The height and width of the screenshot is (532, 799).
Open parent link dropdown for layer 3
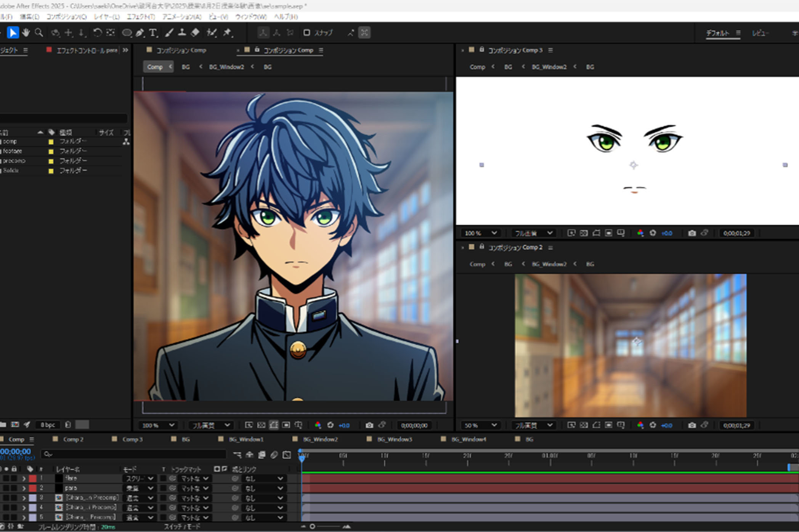point(263,498)
